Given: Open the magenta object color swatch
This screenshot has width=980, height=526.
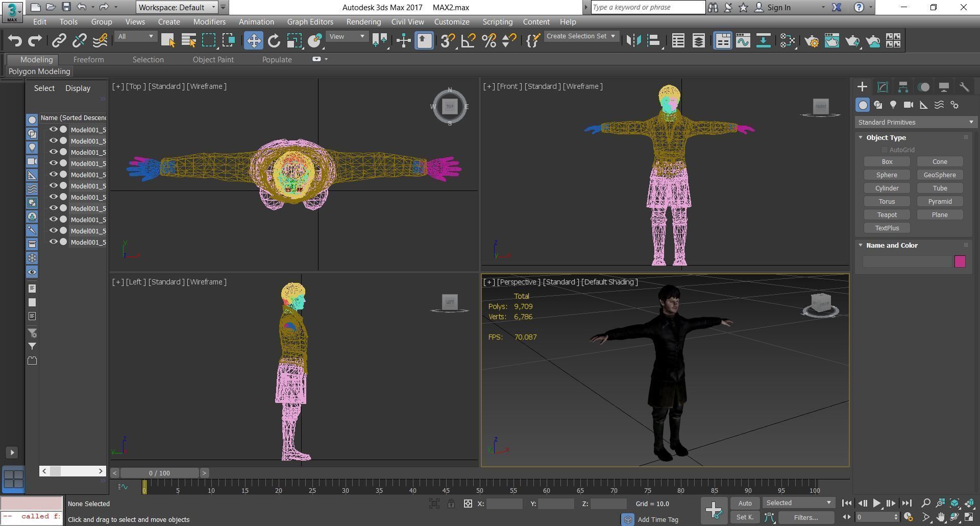Looking at the screenshot, I should point(960,261).
